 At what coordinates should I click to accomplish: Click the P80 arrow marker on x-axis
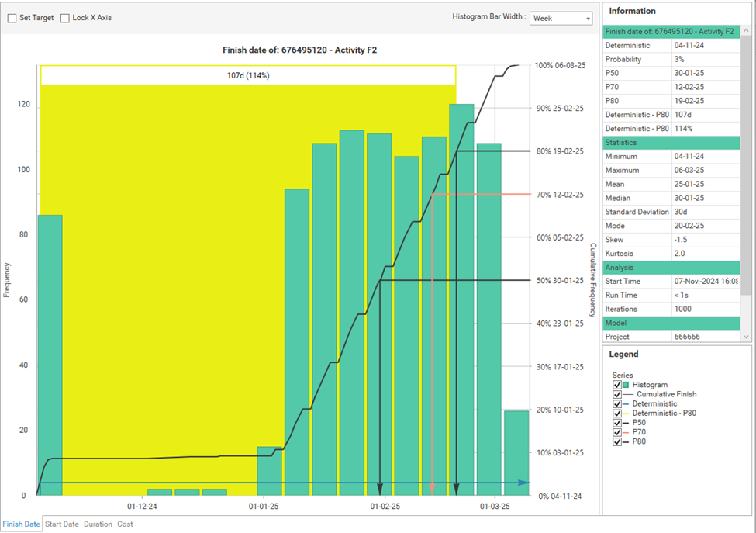click(456, 490)
